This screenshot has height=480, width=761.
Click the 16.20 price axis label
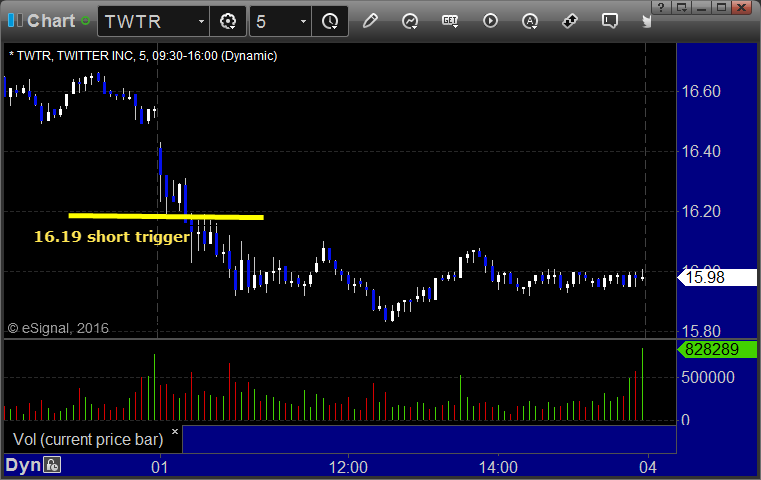[x=701, y=212]
